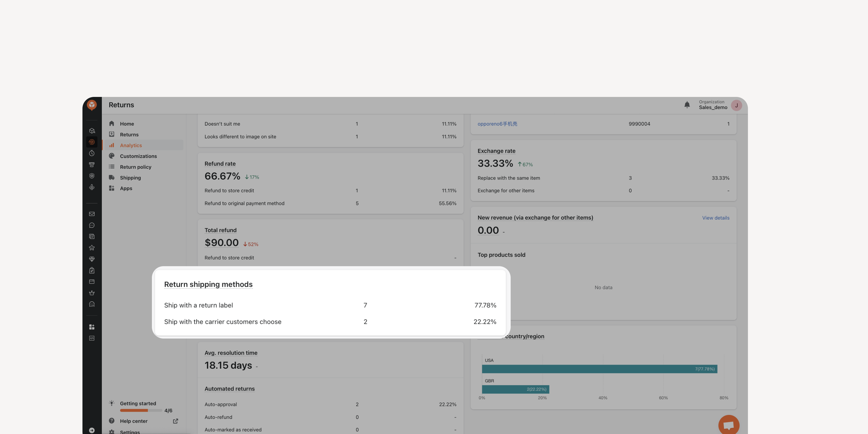Open the archive box icon in dark sidebar
The image size is (868, 434).
coord(92,164)
